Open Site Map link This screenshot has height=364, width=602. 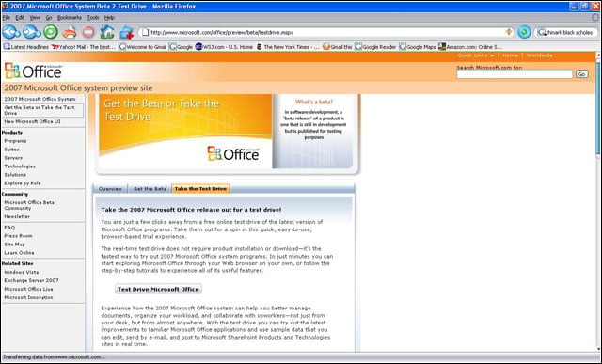(x=14, y=245)
